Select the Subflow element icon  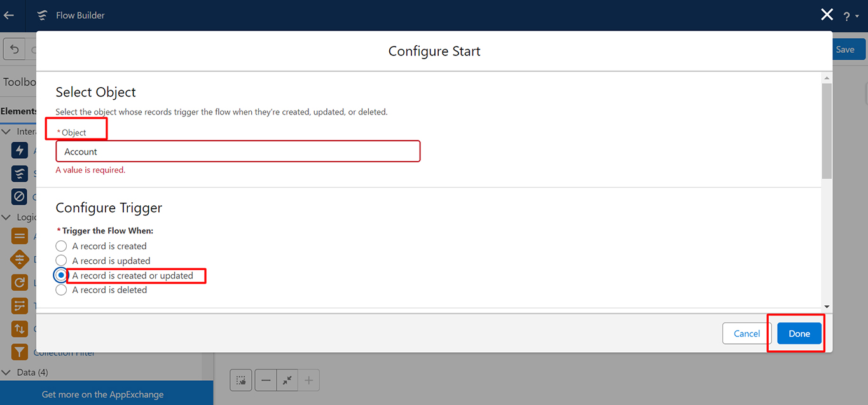pos(20,174)
